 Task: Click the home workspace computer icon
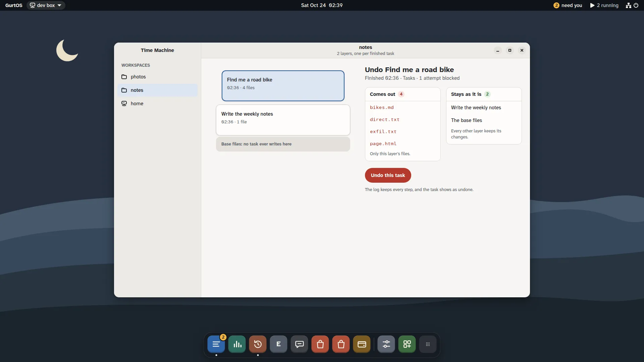(124, 104)
